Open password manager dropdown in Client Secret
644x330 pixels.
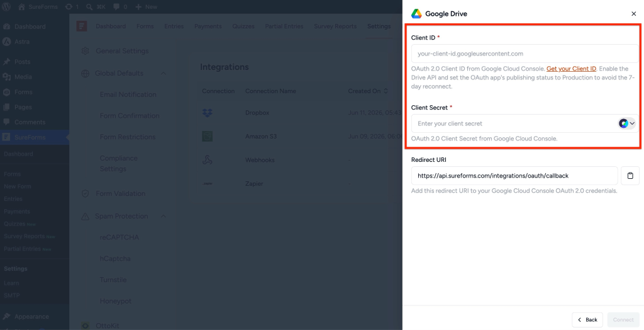[x=627, y=123]
